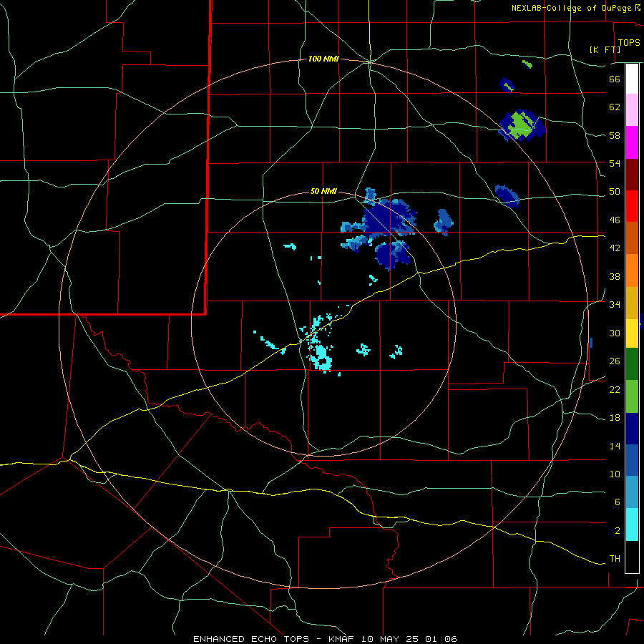Click the ENHANCED ECHO TOPS caption text
Viewport: 644px width, 644px height.
[x=251, y=639]
